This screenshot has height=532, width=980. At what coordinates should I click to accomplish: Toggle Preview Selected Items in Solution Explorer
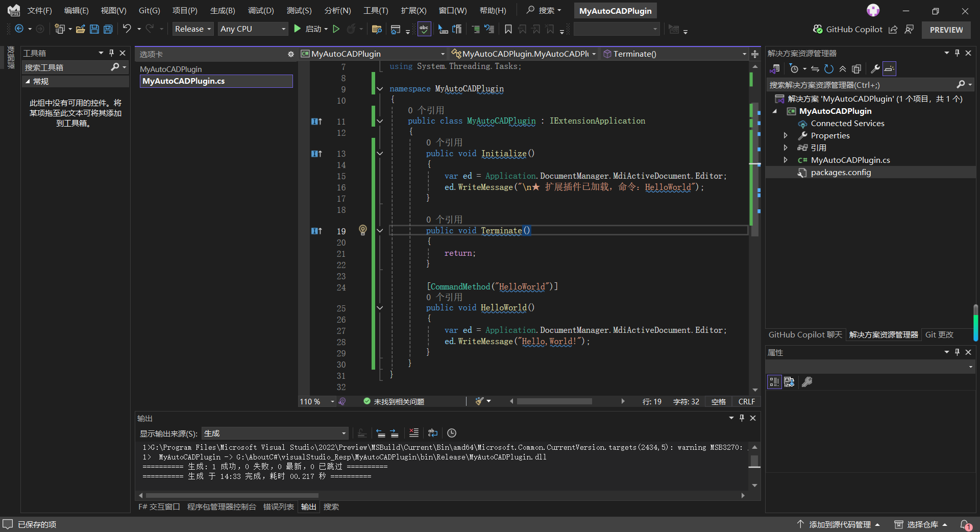889,69
